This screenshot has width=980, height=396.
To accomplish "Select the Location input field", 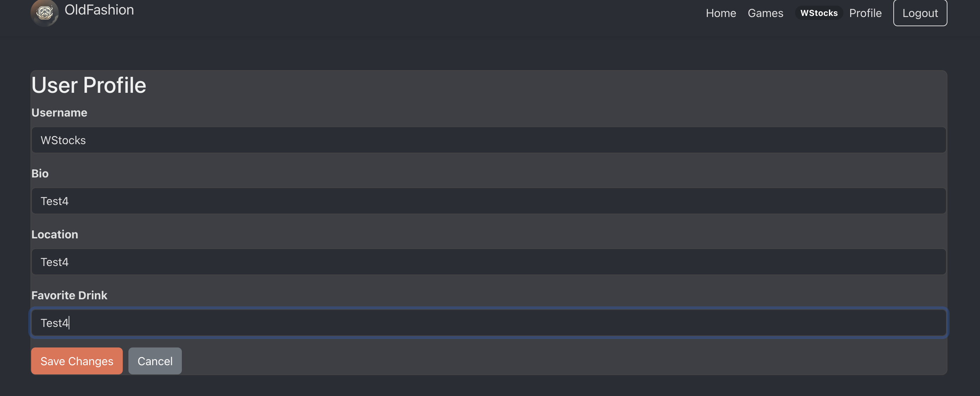I will pyautogui.click(x=489, y=262).
